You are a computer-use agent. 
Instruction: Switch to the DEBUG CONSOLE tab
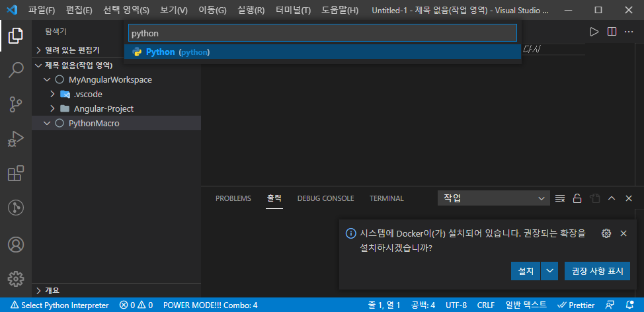326,199
